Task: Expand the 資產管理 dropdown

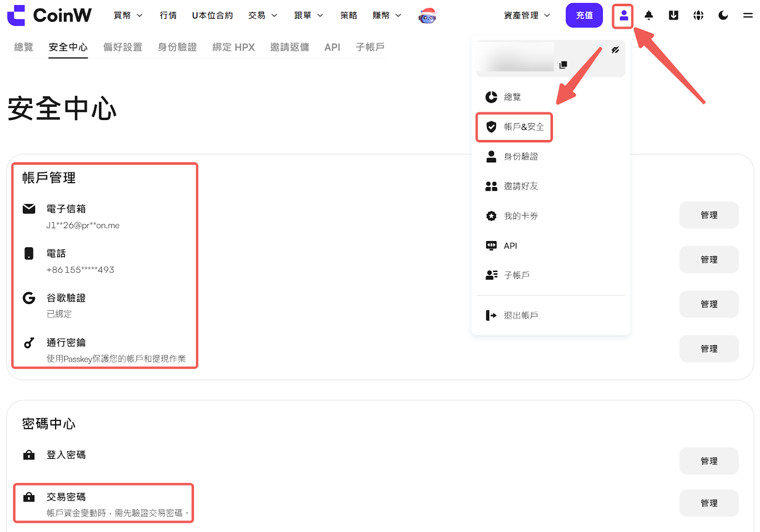Action: coord(527,16)
